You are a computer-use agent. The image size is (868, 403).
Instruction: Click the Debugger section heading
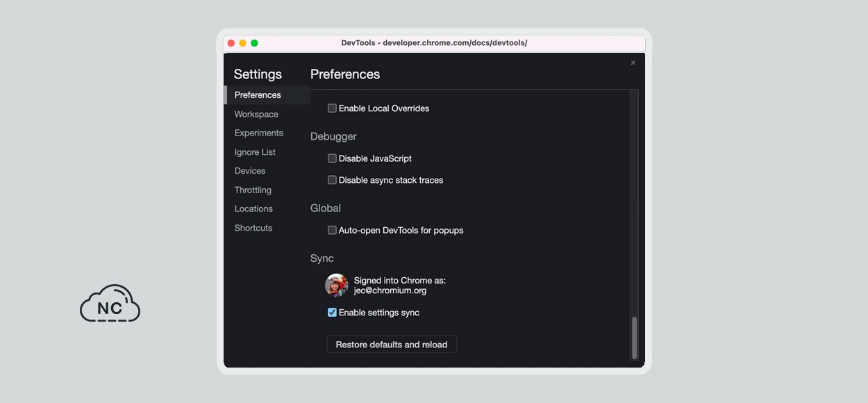pyautogui.click(x=333, y=137)
